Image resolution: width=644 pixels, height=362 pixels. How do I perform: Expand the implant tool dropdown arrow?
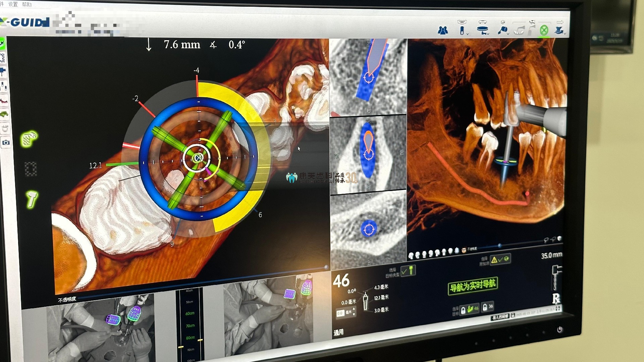coord(468,34)
